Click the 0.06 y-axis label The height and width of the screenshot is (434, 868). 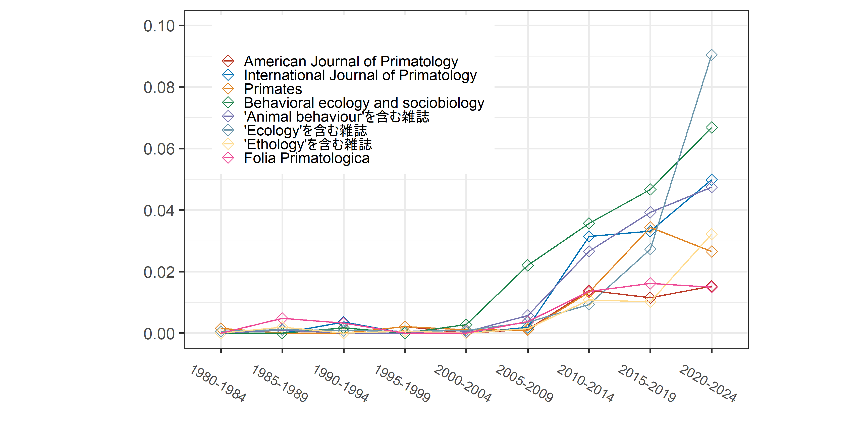pyautogui.click(x=159, y=149)
